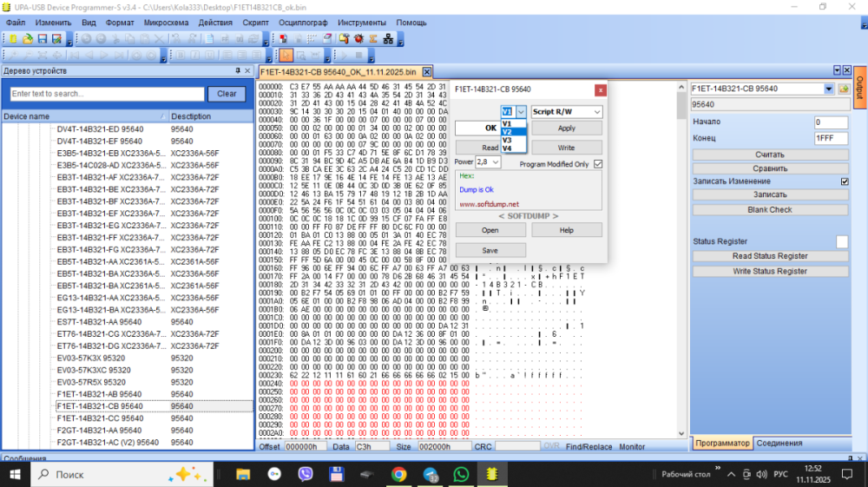Close the F1ET-14B321-CB 95640_OK bin tab
The width and height of the screenshot is (868, 487).
coord(427,72)
